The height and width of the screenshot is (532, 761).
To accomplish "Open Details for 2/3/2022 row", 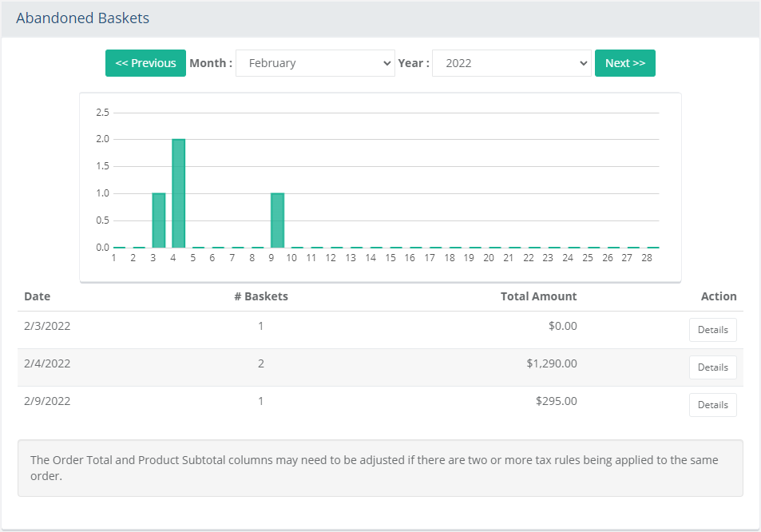I will point(712,330).
